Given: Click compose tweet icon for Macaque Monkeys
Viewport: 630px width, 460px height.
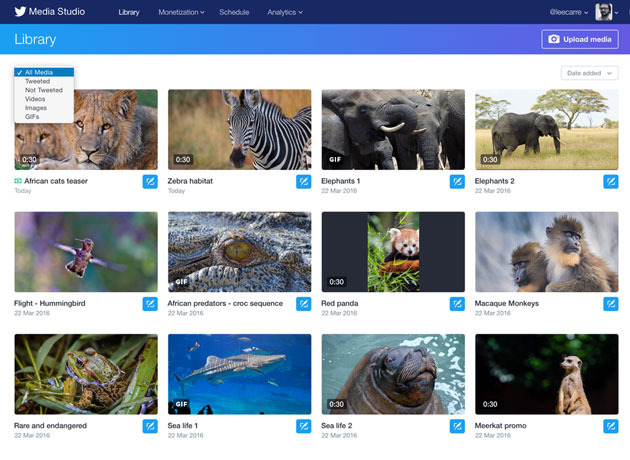Looking at the screenshot, I should tap(610, 304).
